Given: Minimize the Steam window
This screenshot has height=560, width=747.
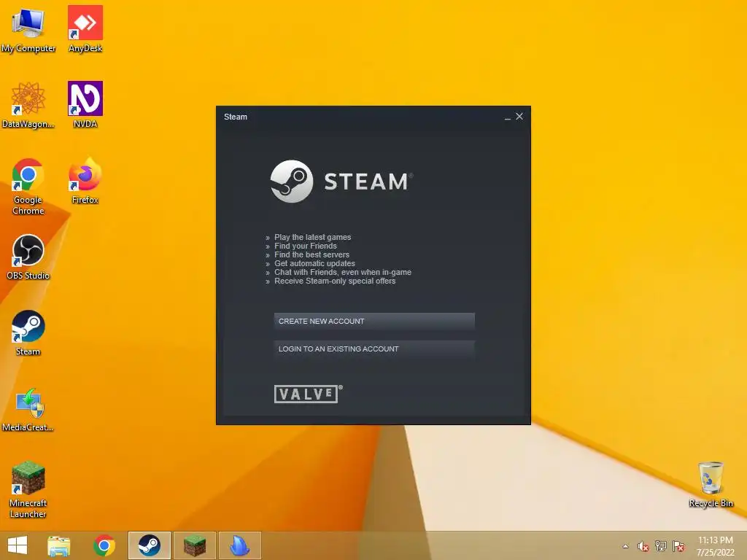Looking at the screenshot, I should coord(508,117).
